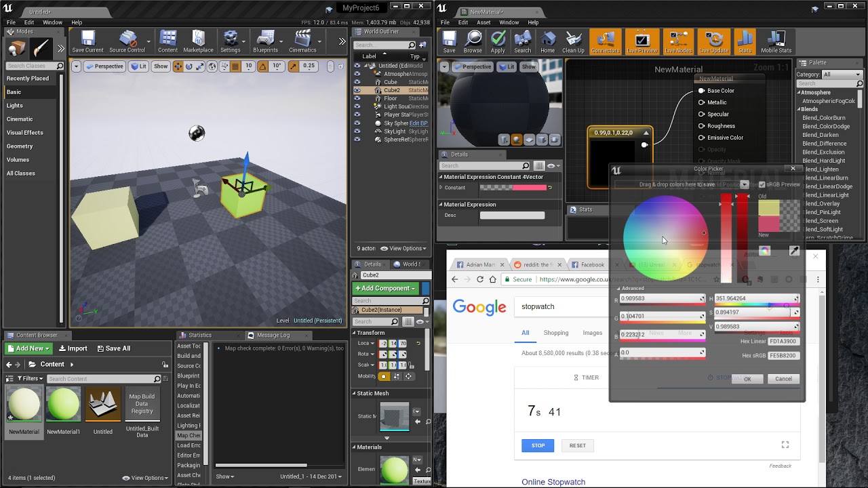Select the Images tab on Google

[x=592, y=333]
